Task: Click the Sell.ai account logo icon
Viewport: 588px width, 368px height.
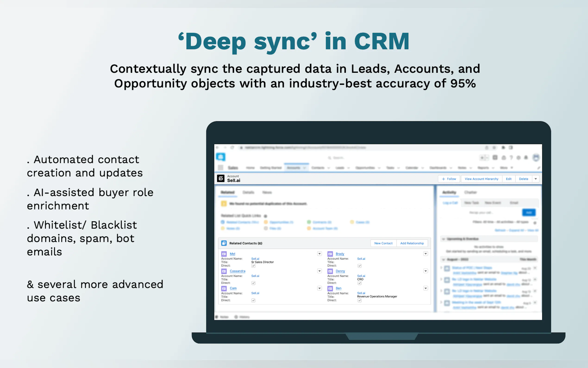Action: point(220,178)
